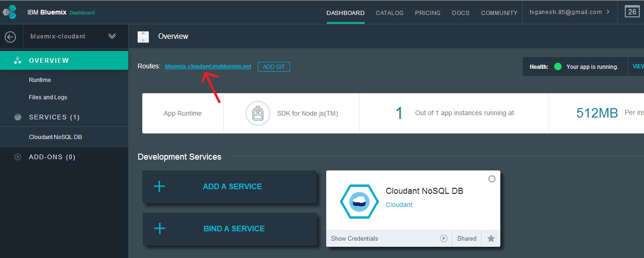Click the ADD A SERVICE button

(229, 186)
